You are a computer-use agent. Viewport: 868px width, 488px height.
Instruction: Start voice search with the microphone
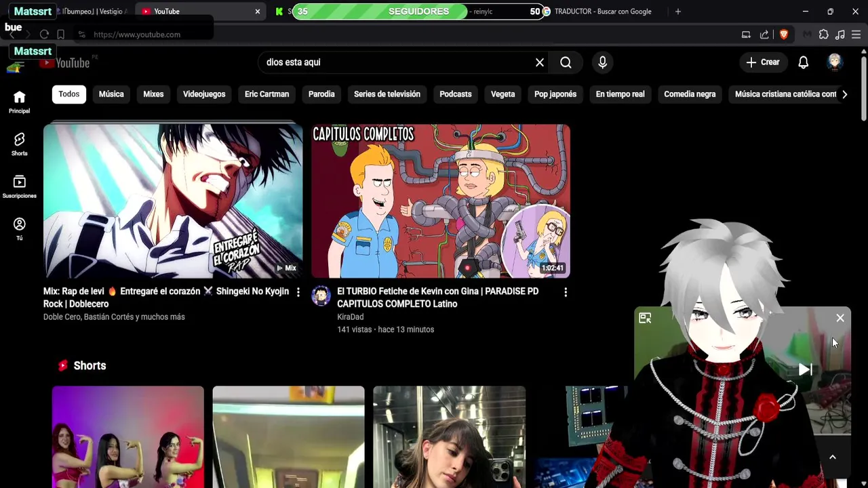point(602,62)
